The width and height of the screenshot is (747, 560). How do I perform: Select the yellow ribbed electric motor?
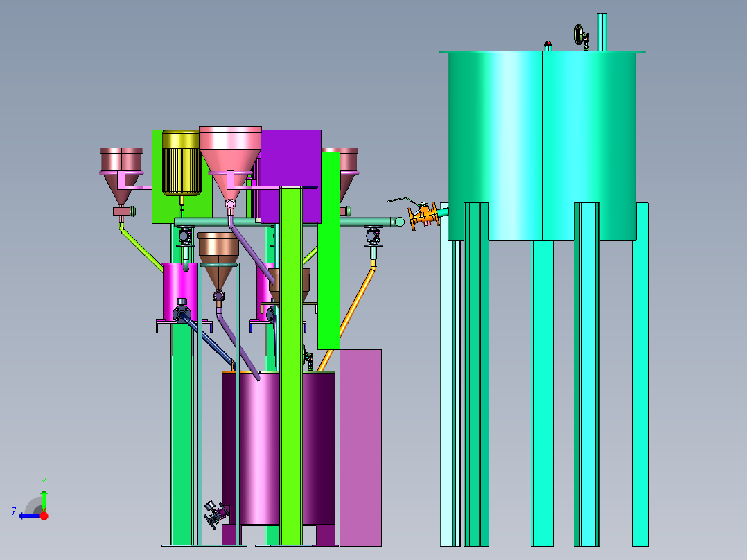pos(182,163)
